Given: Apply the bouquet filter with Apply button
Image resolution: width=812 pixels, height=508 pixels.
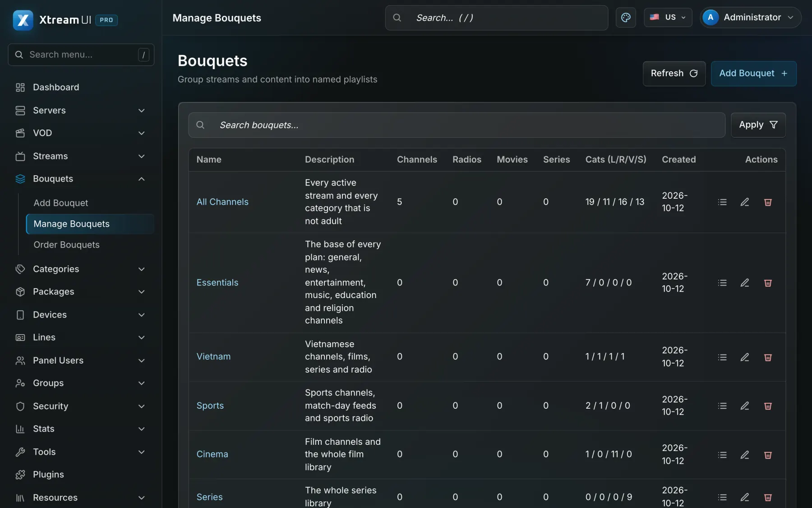Looking at the screenshot, I should 758,125.
